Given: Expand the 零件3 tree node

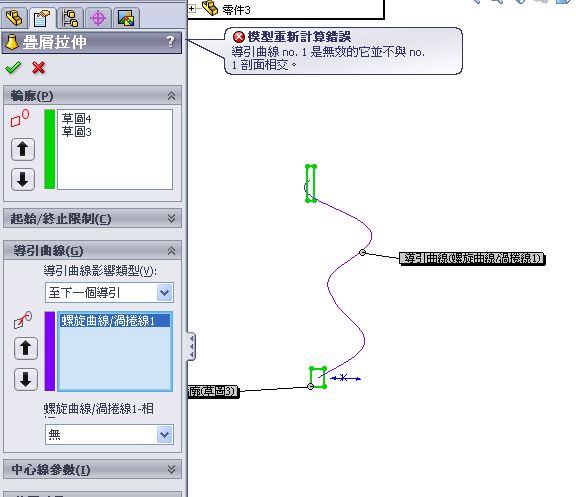Looking at the screenshot, I should 192,9.
